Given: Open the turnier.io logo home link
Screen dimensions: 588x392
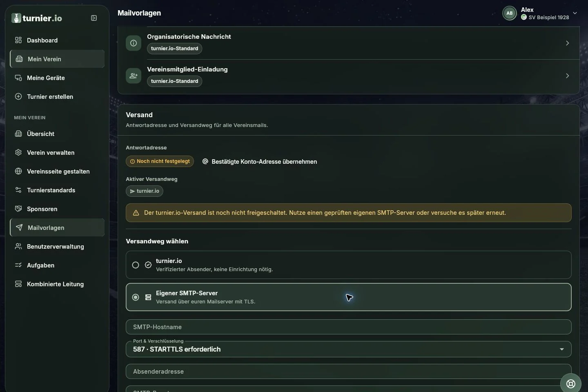Looking at the screenshot, I should coord(37,18).
